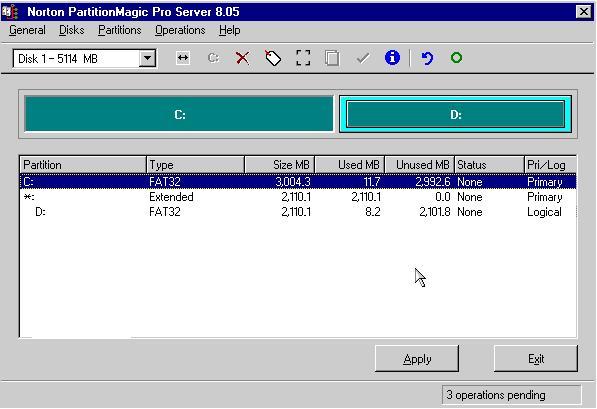This screenshot has height=409, width=597.
Task: Select the C: partition block in disk map
Action: (179, 114)
